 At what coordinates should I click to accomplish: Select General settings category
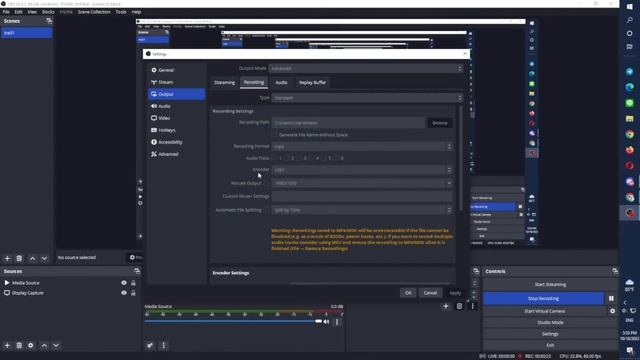[177, 70]
